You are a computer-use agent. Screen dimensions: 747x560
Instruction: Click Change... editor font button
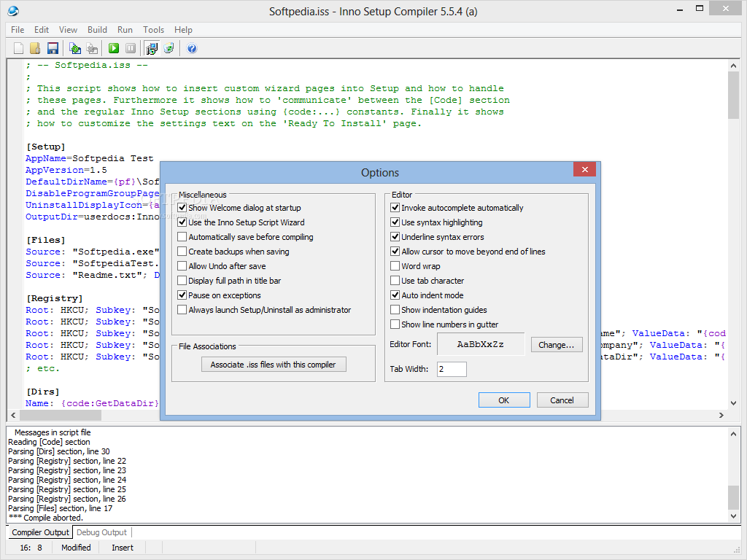click(557, 345)
